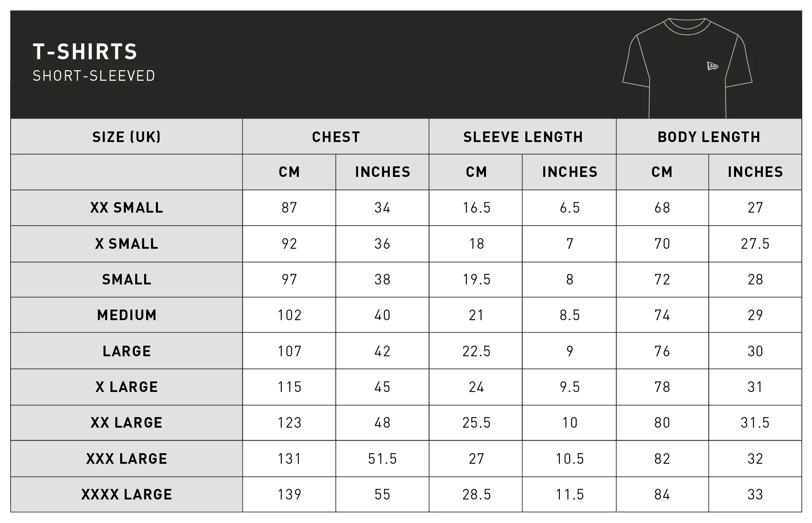Select the 139 cm chest cell
The height and width of the screenshot is (523, 812).
[x=289, y=494]
